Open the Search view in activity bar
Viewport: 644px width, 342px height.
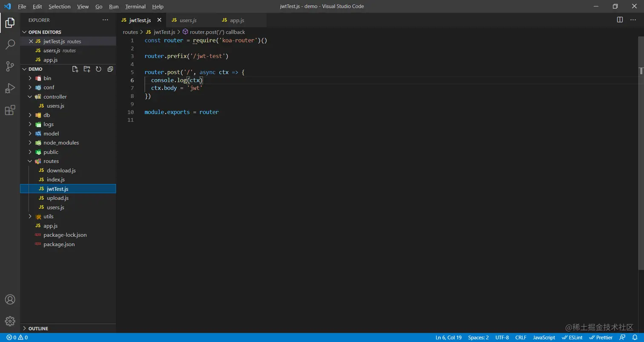pos(10,44)
